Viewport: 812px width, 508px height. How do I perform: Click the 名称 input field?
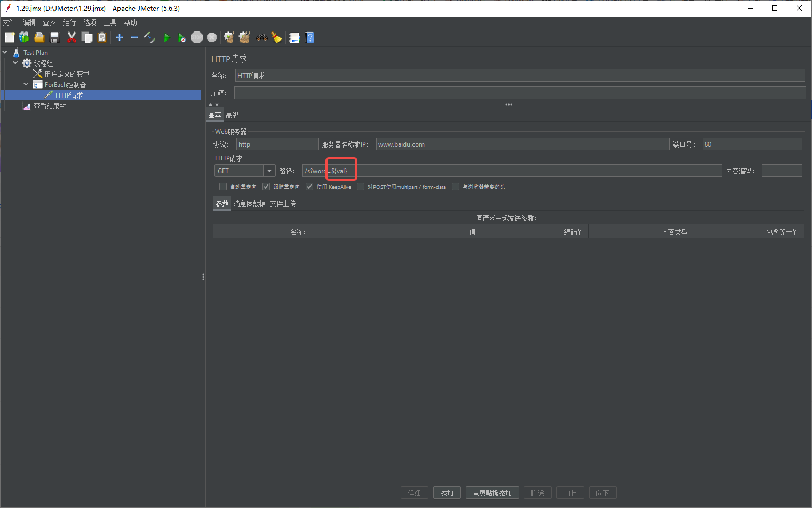pos(520,76)
